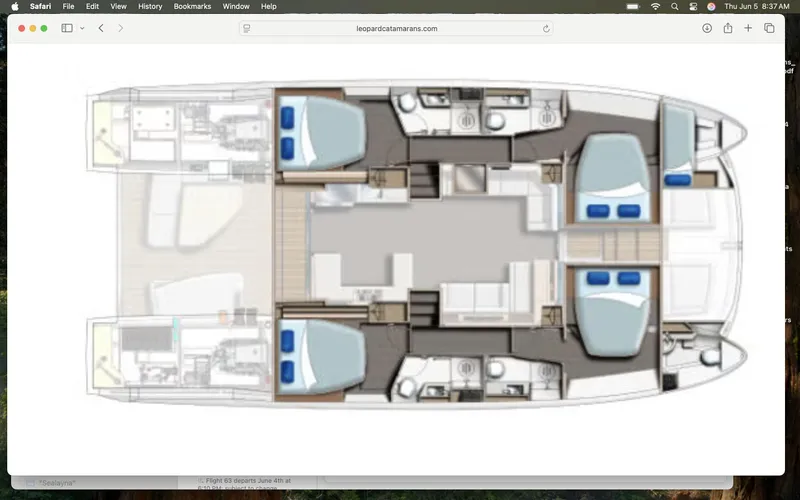Open the Bookmarks menu

tap(192, 6)
